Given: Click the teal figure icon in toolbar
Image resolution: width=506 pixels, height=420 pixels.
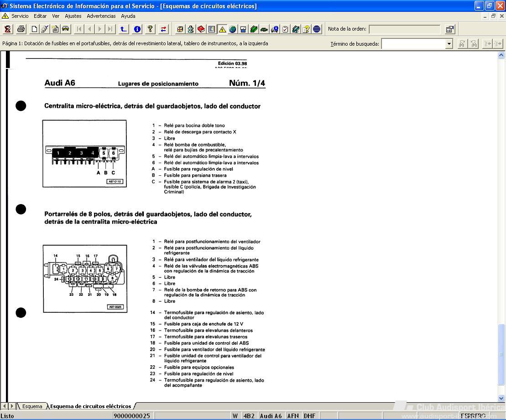Looking at the screenshot, I should (191, 29).
